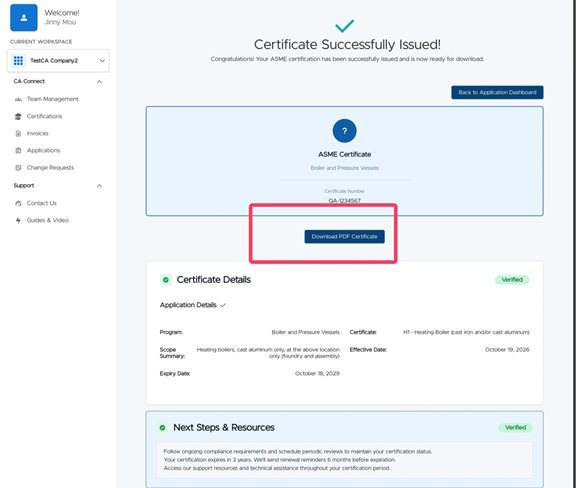Click the Certificate Details heading
This screenshot has height=488, width=576.
(214, 280)
